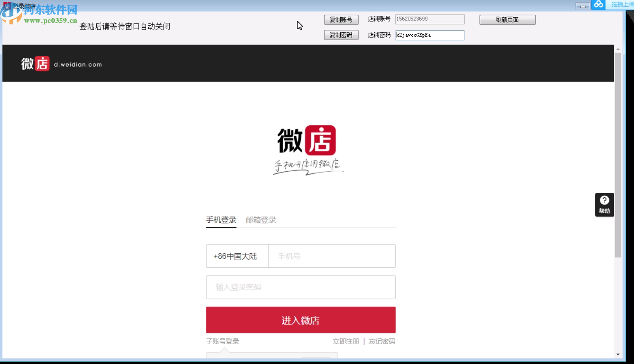Click the 刷新页面 refresh page button

click(507, 20)
